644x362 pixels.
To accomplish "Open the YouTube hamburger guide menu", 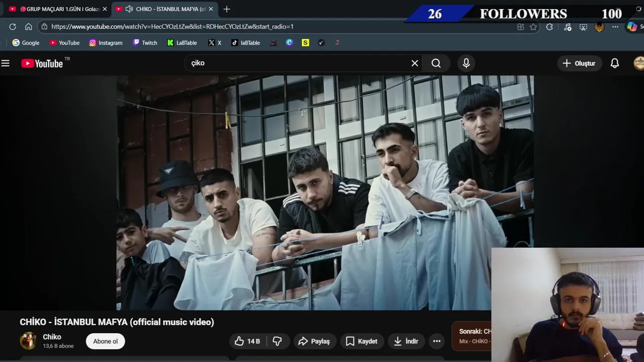I will point(6,63).
